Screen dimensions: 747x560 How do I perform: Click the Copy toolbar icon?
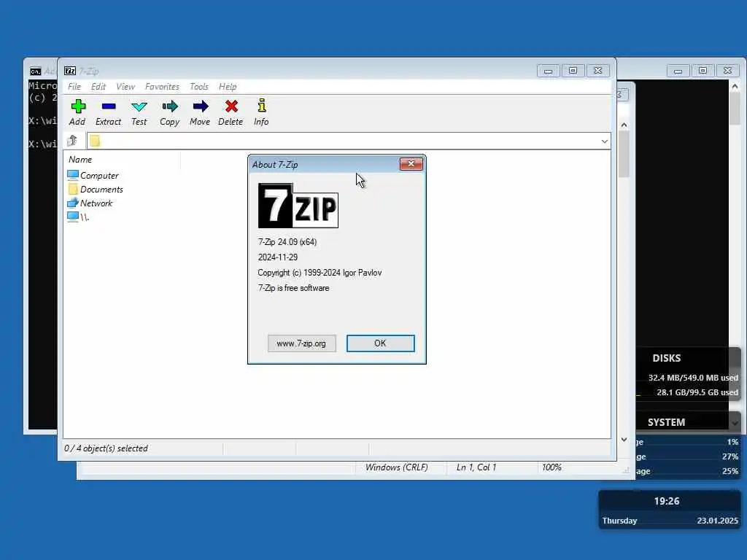(x=169, y=106)
